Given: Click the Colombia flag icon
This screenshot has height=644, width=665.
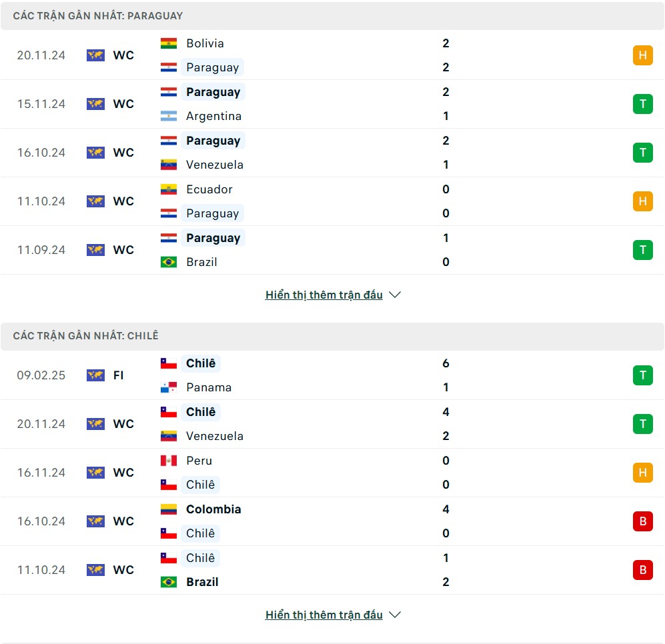Looking at the screenshot, I should pos(168,509).
